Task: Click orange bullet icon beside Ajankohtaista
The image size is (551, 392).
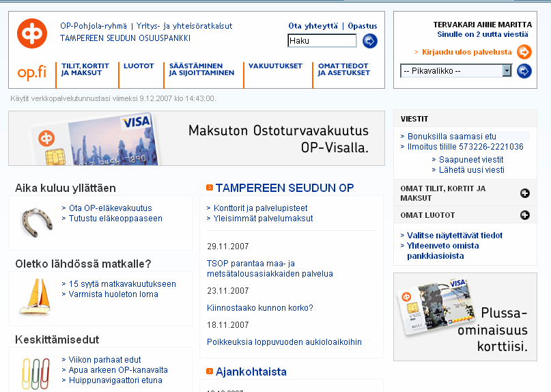Action: click(x=210, y=371)
